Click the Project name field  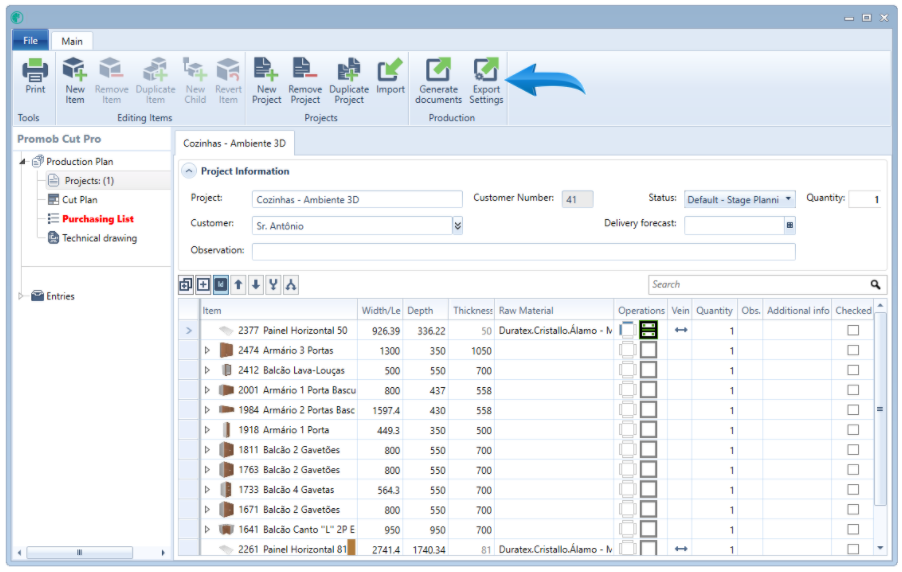coord(357,199)
